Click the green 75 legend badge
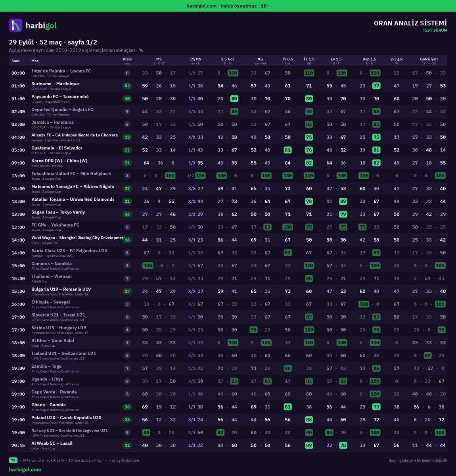Screen dimensions: 456x476 click(13, 461)
